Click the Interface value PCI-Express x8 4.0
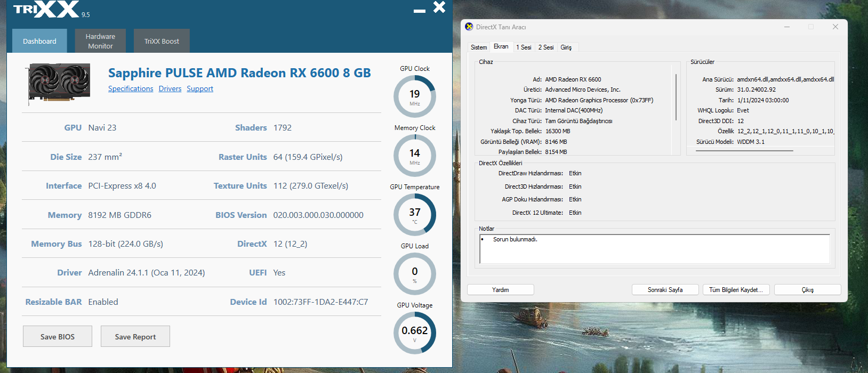This screenshot has height=373, width=868. click(122, 185)
